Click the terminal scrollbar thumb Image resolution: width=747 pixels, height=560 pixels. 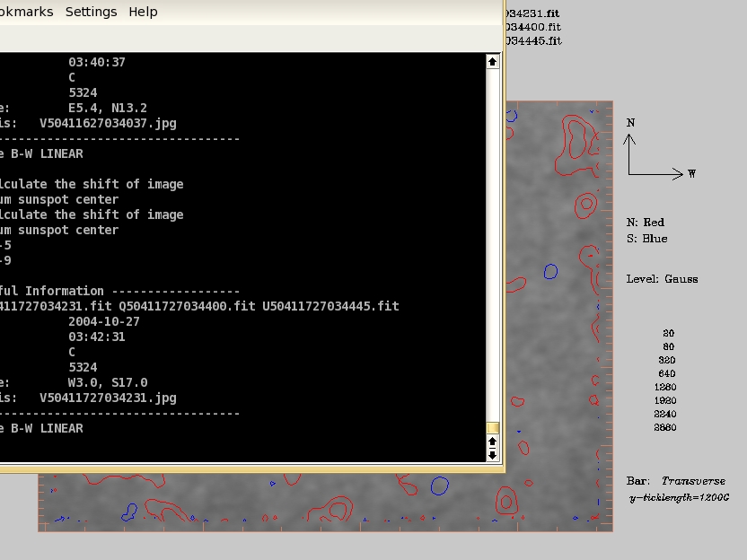[x=492, y=428]
